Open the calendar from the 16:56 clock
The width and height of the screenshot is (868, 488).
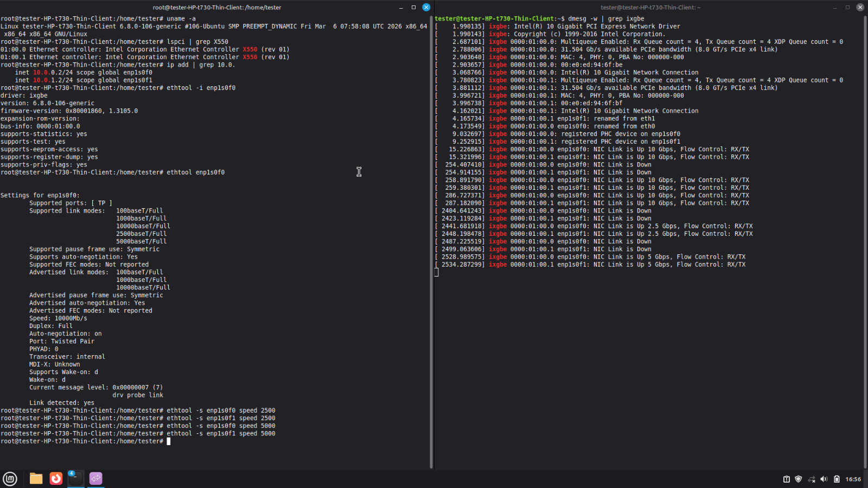click(x=853, y=479)
